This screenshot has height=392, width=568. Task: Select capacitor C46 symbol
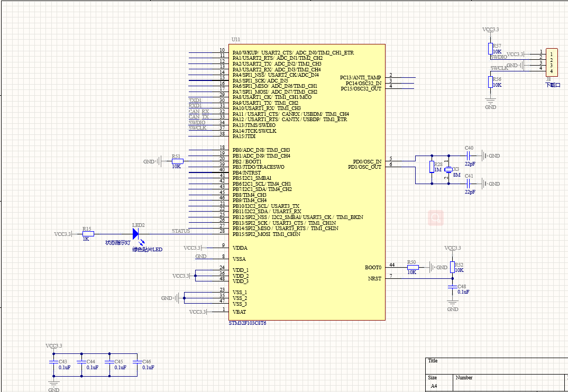[138, 362]
